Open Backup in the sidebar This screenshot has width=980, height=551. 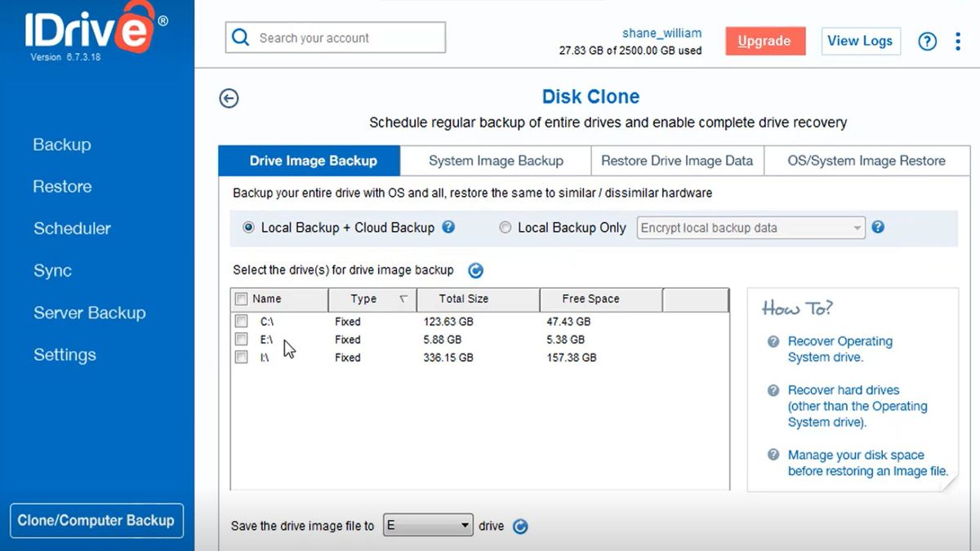(62, 144)
